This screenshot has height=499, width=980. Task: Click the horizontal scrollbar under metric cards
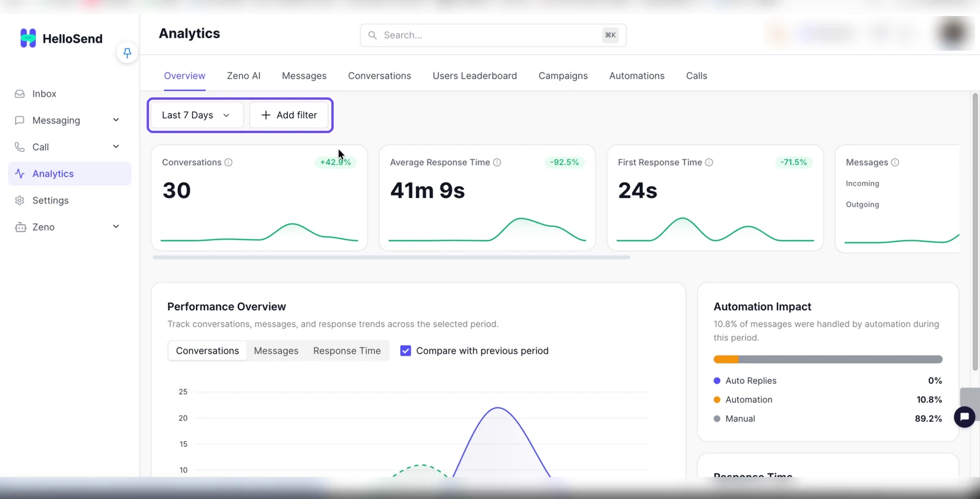[391, 257]
